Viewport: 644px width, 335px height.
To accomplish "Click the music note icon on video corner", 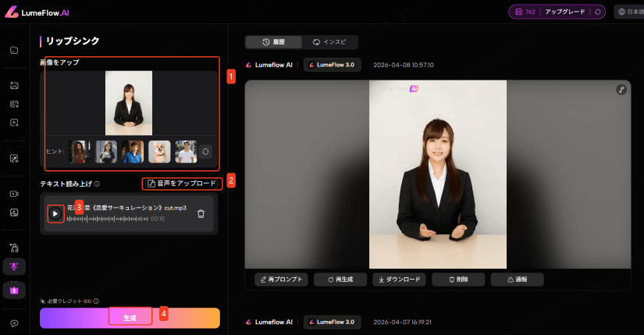I will click(621, 90).
